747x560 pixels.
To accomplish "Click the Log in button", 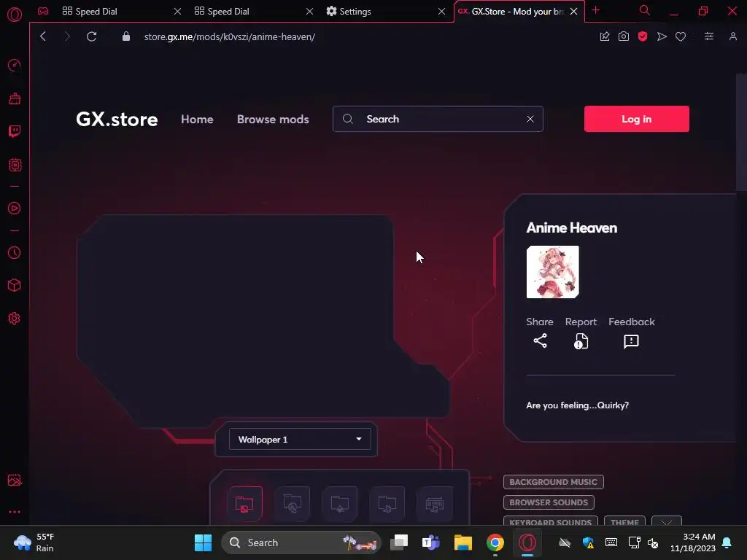I will coord(636,119).
